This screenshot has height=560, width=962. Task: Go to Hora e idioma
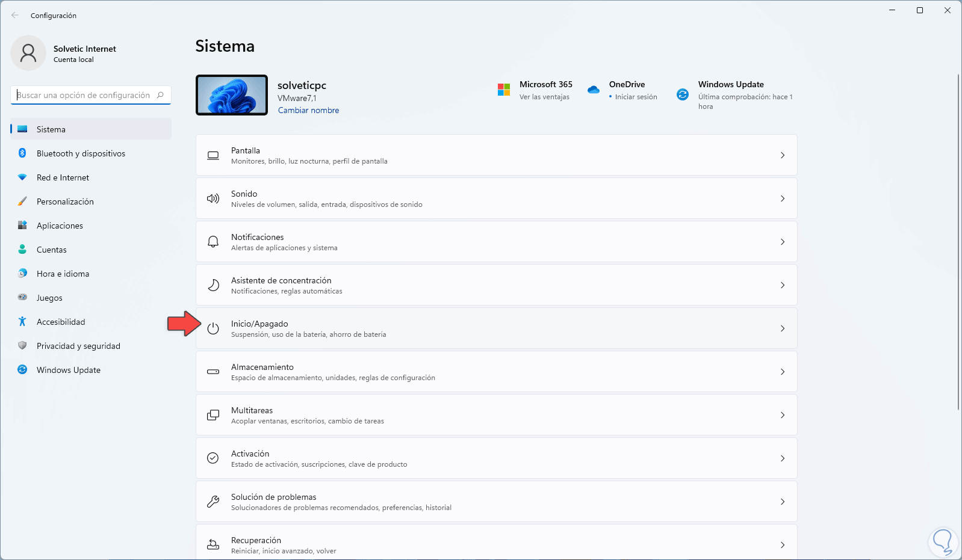(63, 274)
